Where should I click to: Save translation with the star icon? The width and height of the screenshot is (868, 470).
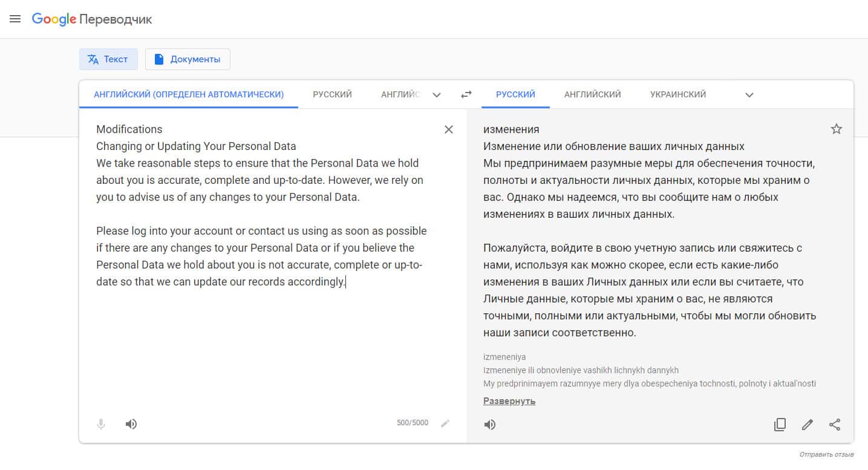click(836, 129)
